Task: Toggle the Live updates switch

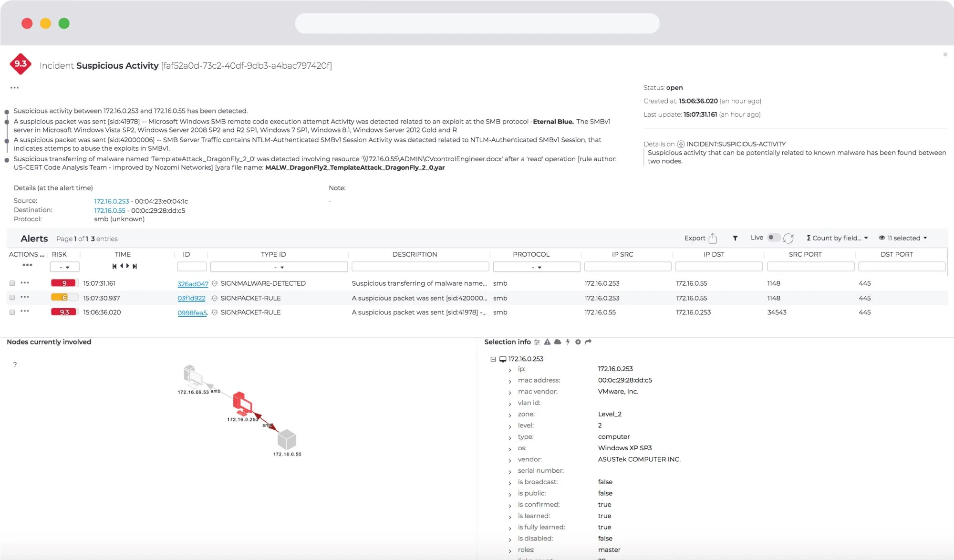Action: (773, 238)
